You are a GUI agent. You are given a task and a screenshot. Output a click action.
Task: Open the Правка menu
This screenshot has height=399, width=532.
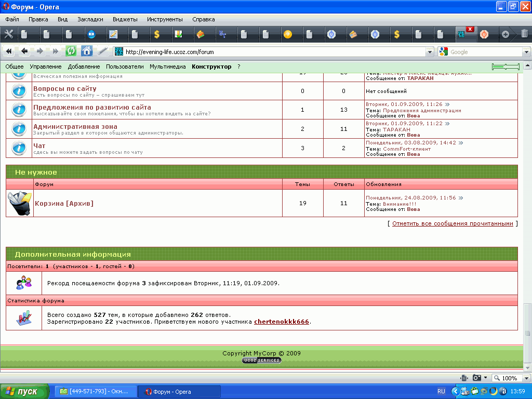(38, 19)
